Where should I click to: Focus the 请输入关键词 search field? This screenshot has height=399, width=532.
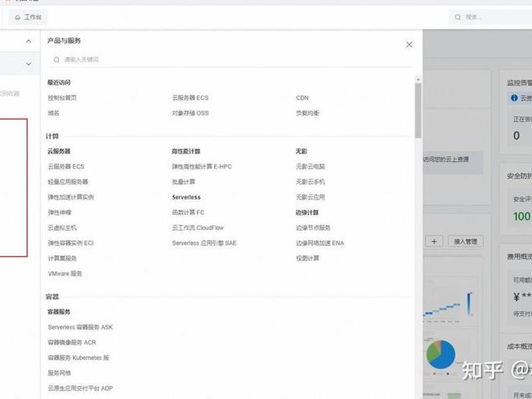tap(231, 60)
